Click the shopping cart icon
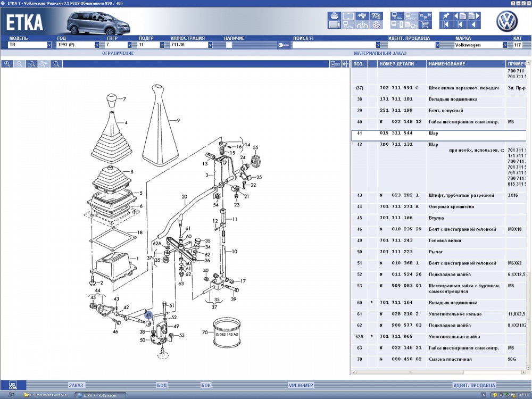This screenshot has height=399, width=532. pyautogui.click(x=425, y=24)
